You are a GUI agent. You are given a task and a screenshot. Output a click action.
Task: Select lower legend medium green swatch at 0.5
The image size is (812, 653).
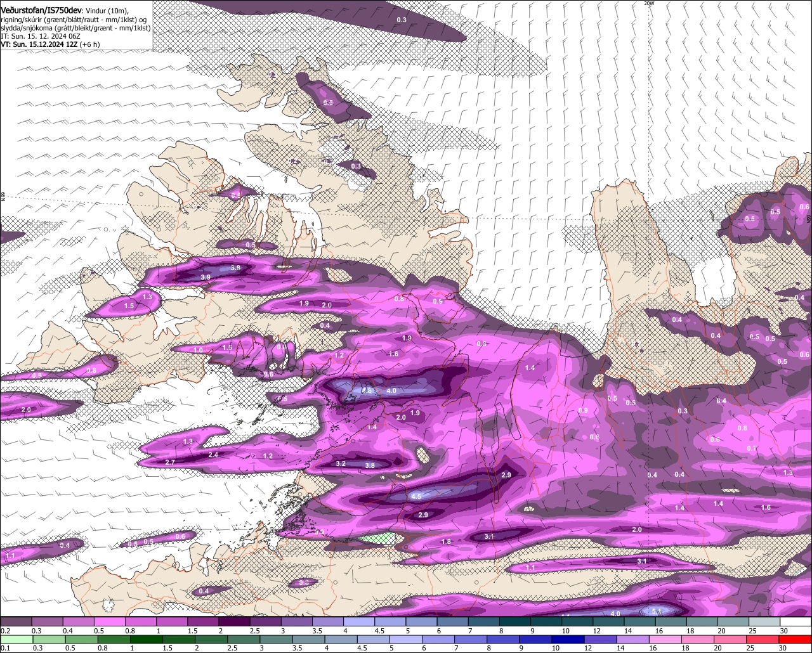82,638
